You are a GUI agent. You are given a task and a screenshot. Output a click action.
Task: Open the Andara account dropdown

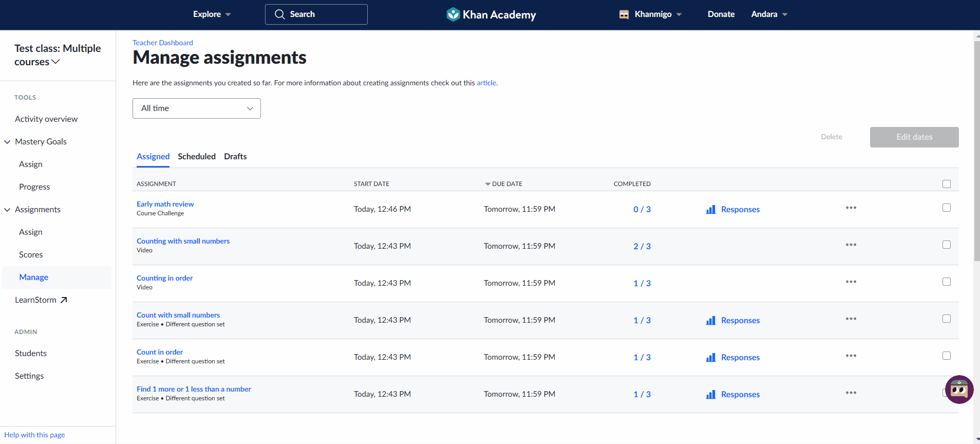tap(769, 14)
